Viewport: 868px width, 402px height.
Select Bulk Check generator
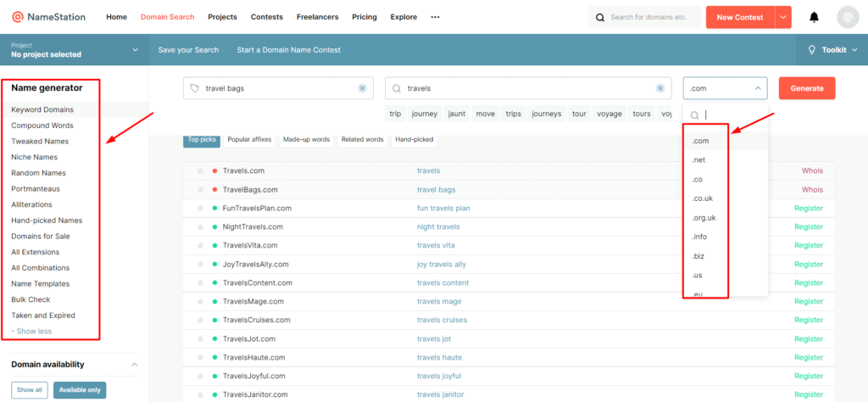pos(31,299)
